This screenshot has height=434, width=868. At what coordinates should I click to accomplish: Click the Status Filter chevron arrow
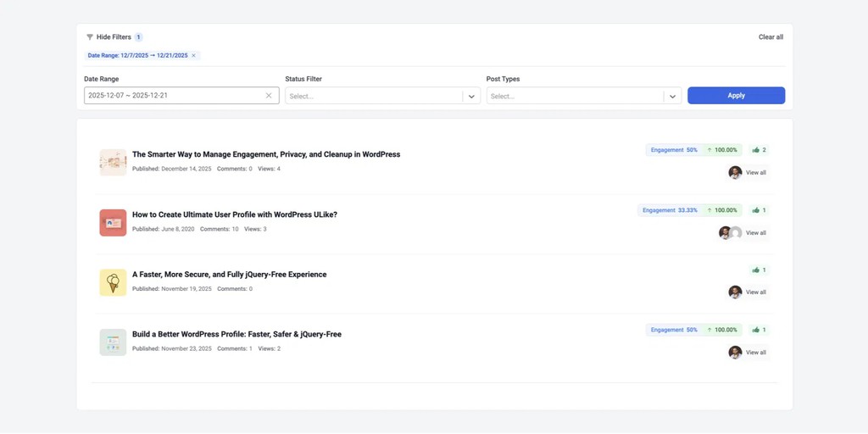pos(471,97)
